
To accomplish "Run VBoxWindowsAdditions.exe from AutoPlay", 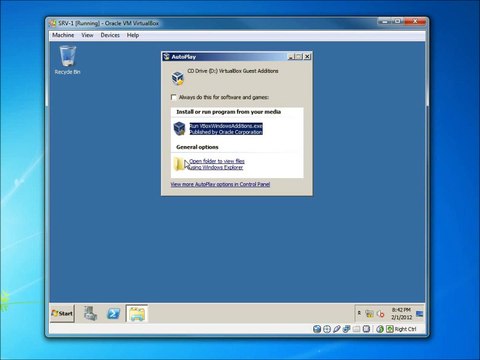I will 226,129.
